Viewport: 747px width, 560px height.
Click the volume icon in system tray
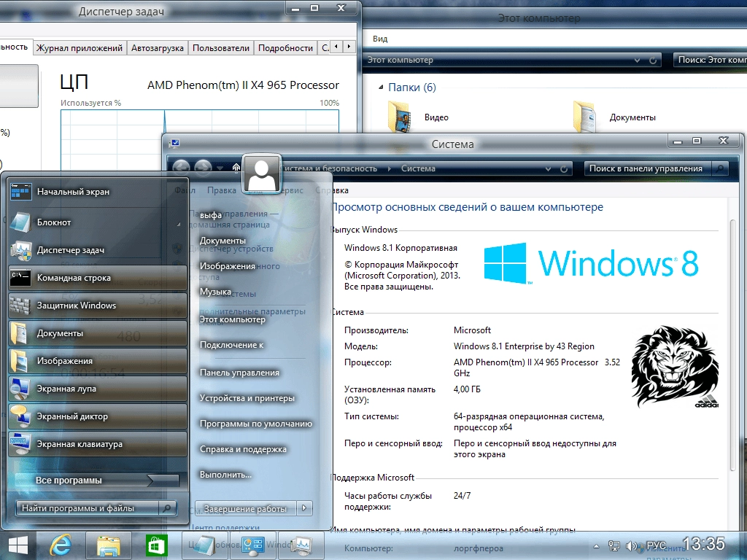632,546
